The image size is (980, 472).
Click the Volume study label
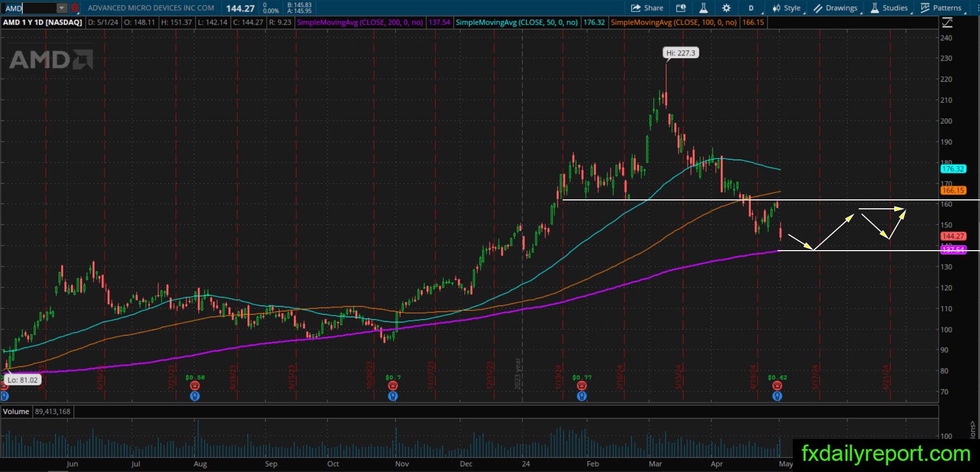16,411
